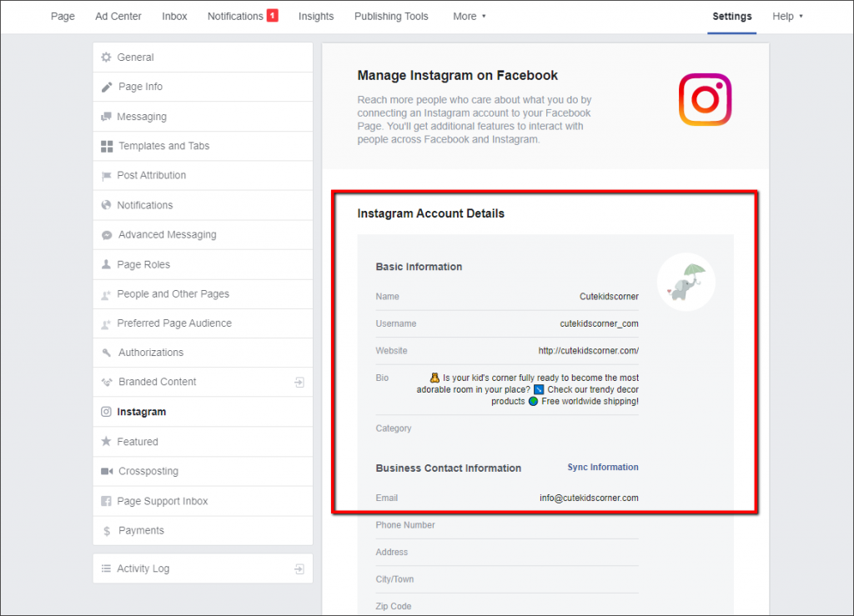
Task: Go to the Page tab
Action: [63, 17]
